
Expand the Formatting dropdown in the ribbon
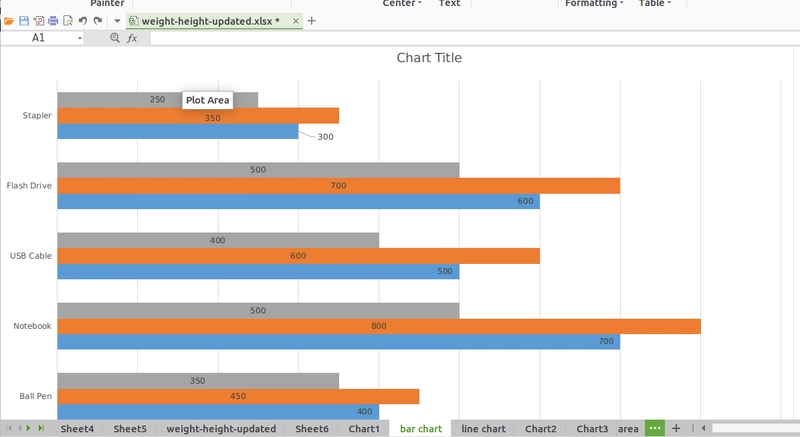coord(594,4)
